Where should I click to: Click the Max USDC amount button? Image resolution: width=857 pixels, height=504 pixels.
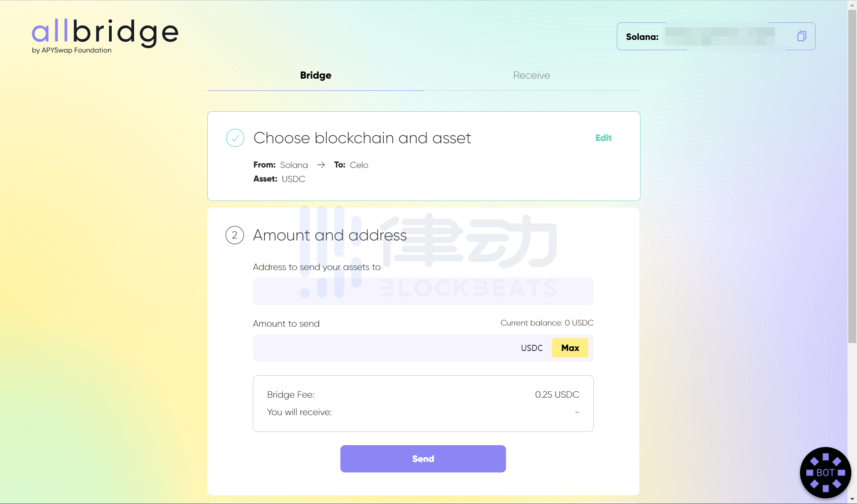click(x=569, y=348)
